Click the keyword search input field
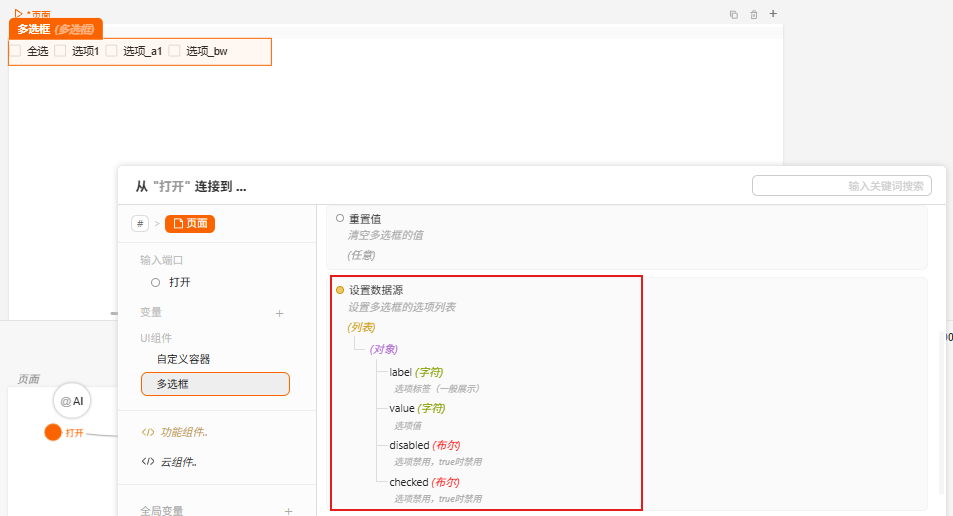The image size is (953, 516). pyautogui.click(x=842, y=186)
